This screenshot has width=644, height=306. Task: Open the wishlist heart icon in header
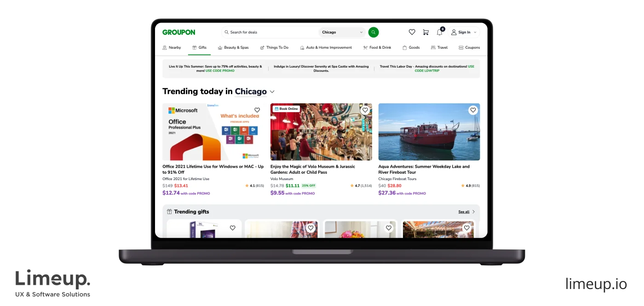tap(412, 32)
